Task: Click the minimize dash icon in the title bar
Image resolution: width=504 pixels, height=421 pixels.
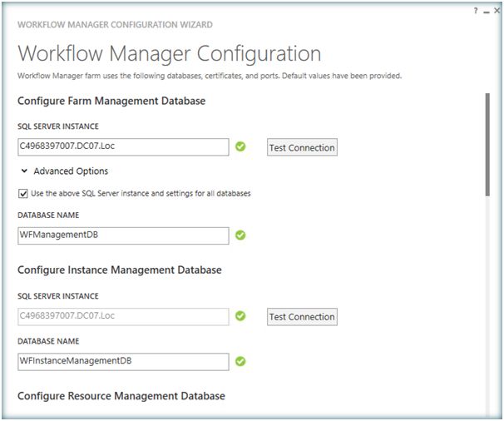Action: tap(486, 10)
